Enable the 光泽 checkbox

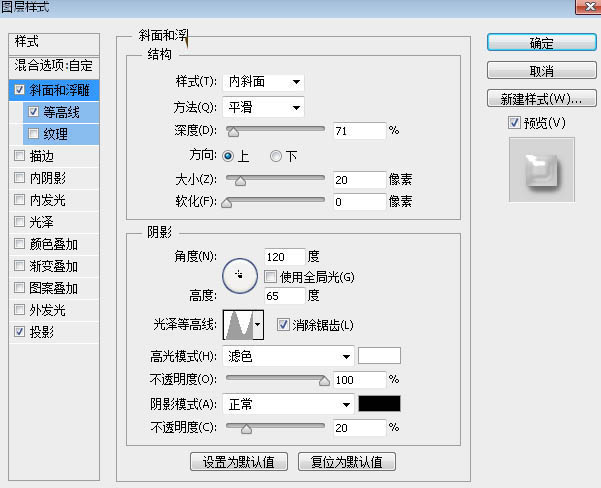19,222
